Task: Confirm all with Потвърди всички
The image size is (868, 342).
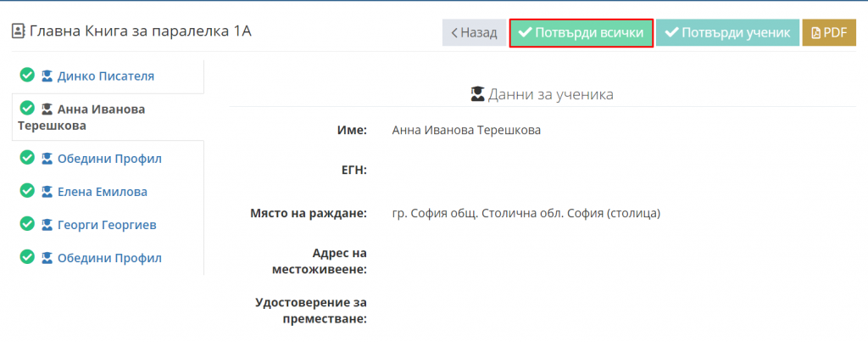Action: point(581,33)
